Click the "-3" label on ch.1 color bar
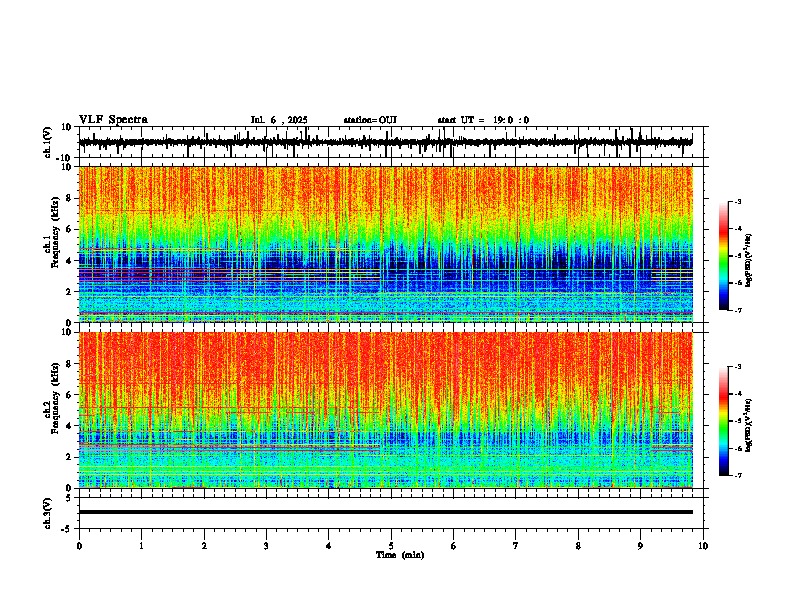Screen dimensions: 792x612 pyautogui.click(x=737, y=201)
